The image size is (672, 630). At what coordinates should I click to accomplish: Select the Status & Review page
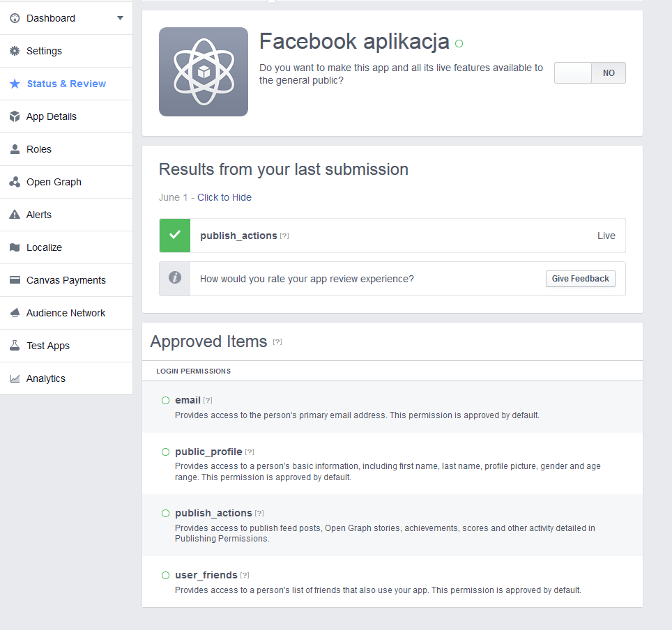(x=66, y=84)
